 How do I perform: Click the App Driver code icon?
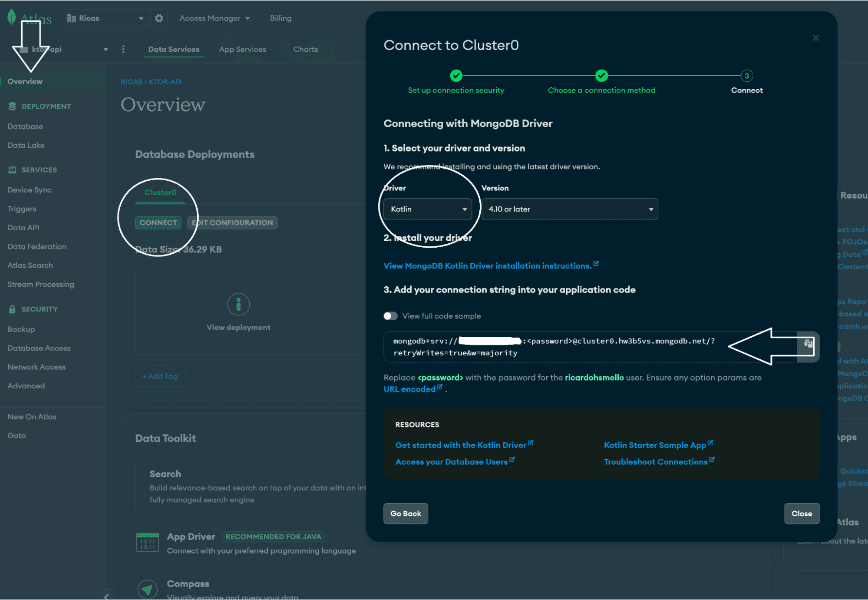148,542
